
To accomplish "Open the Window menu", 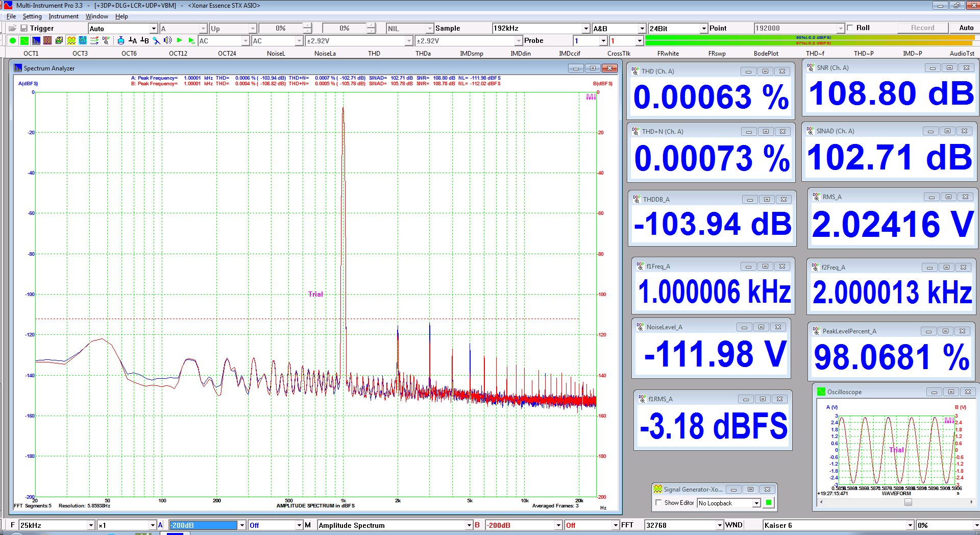I will pyautogui.click(x=97, y=16).
